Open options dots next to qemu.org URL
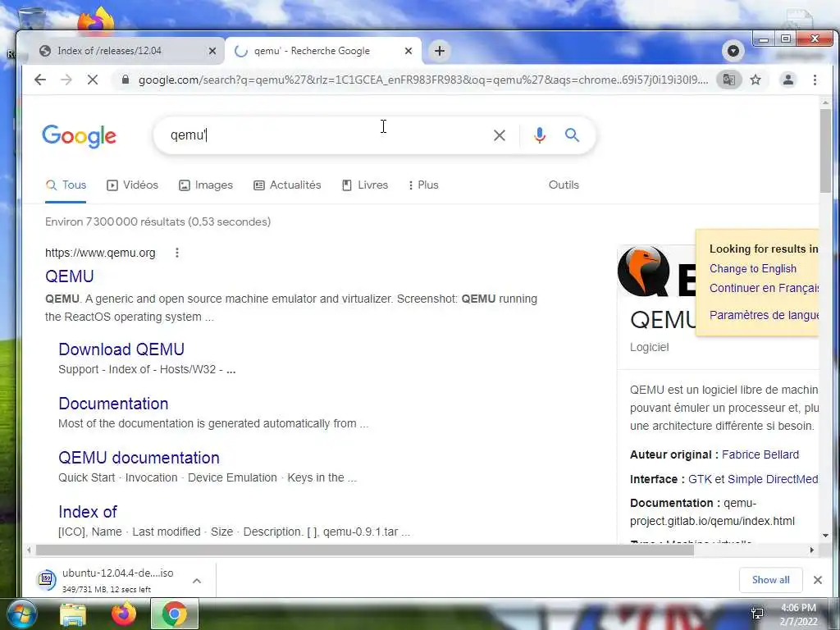 tap(177, 253)
